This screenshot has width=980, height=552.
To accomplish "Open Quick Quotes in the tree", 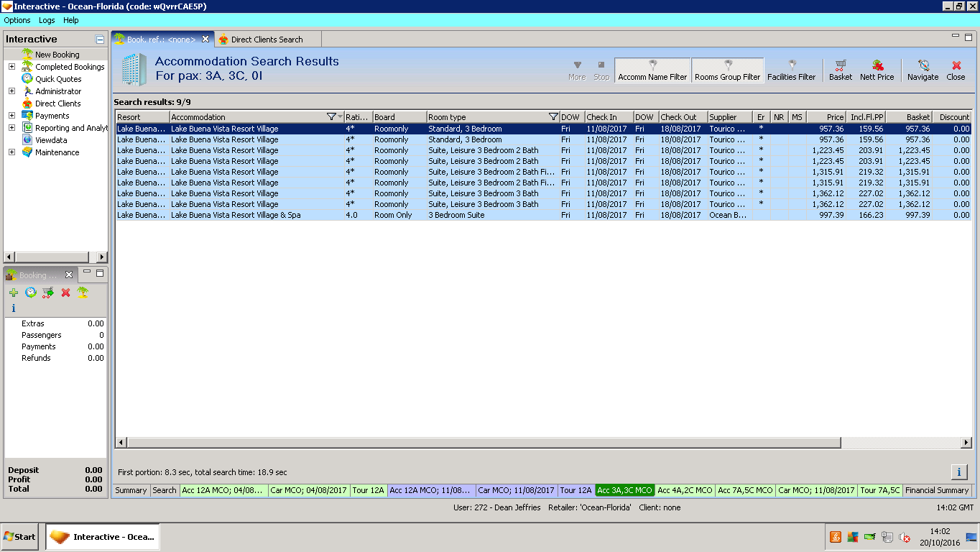I will pyautogui.click(x=58, y=79).
